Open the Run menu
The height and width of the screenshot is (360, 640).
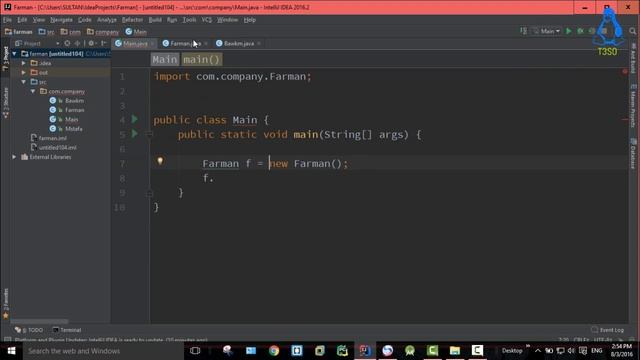click(x=172, y=20)
